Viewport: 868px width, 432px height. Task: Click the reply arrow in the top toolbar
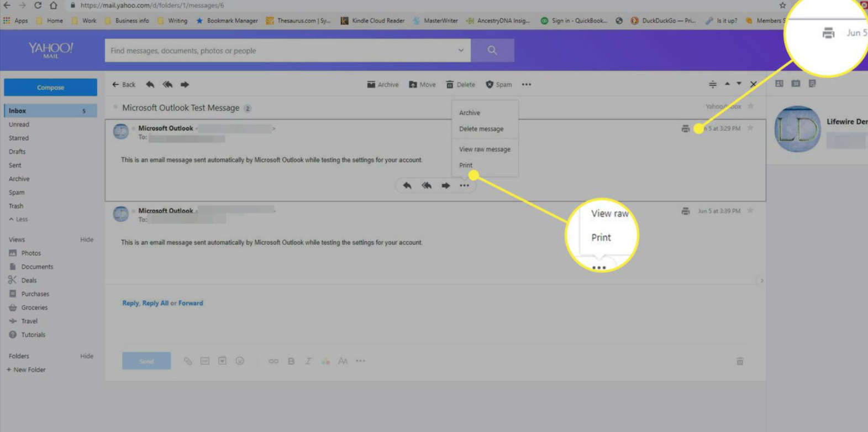click(x=150, y=85)
